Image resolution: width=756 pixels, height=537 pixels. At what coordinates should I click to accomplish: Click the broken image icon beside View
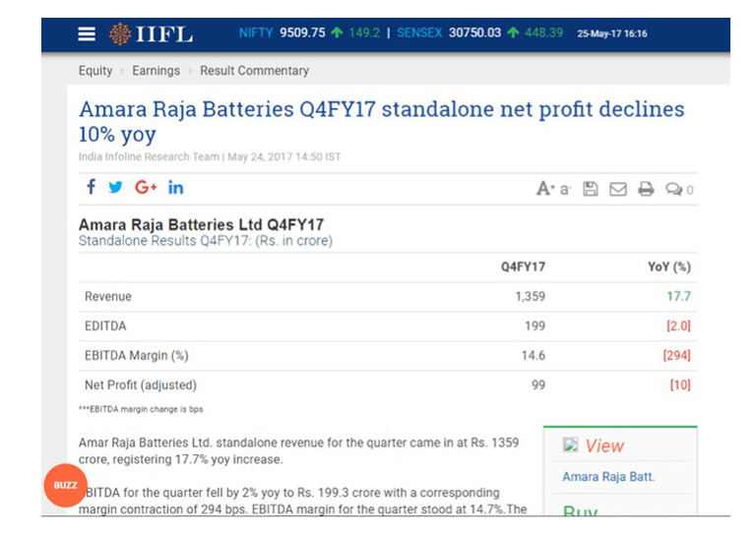tap(570, 445)
